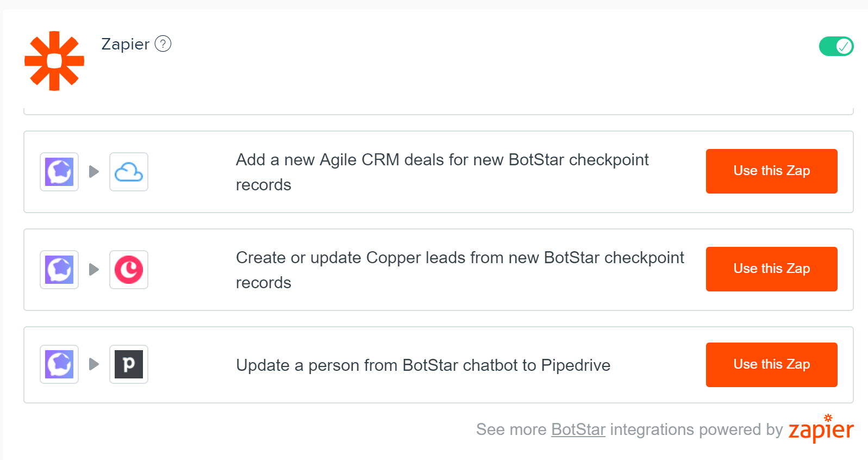Select the Copper leads Zap description text
This screenshot has height=460, width=868.
(460, 270)
